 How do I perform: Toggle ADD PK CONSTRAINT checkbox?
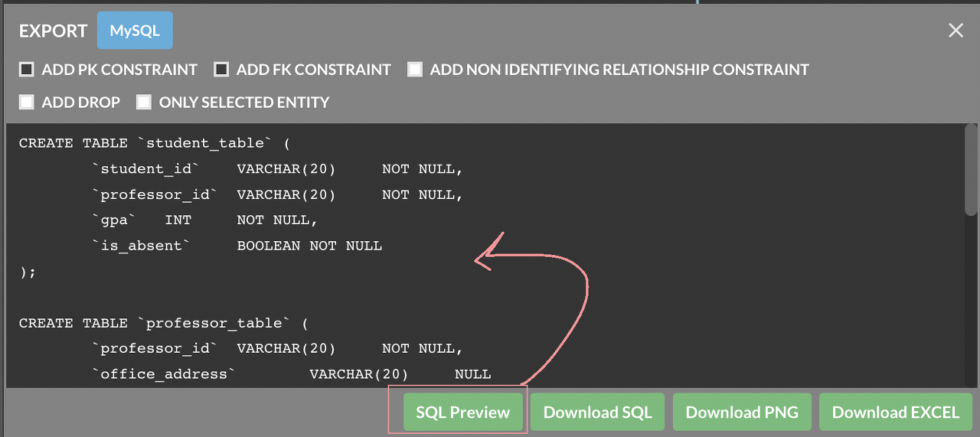coord(27,70)
